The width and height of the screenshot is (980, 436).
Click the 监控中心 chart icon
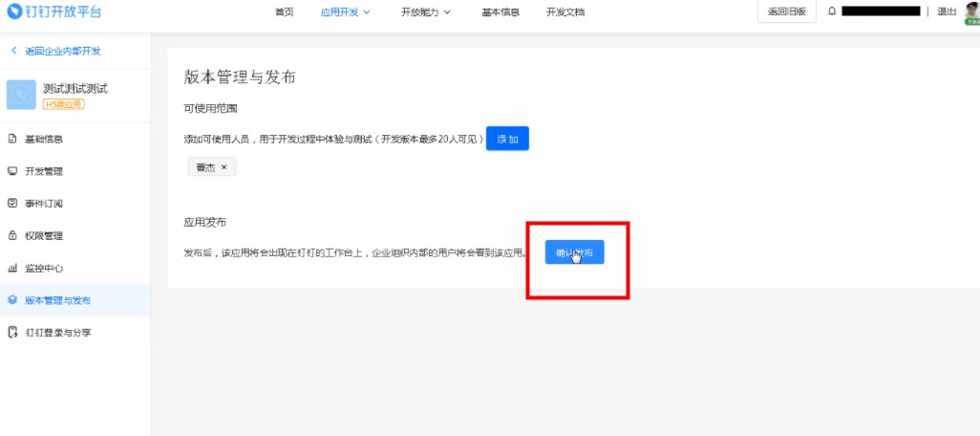pos(12,269)
